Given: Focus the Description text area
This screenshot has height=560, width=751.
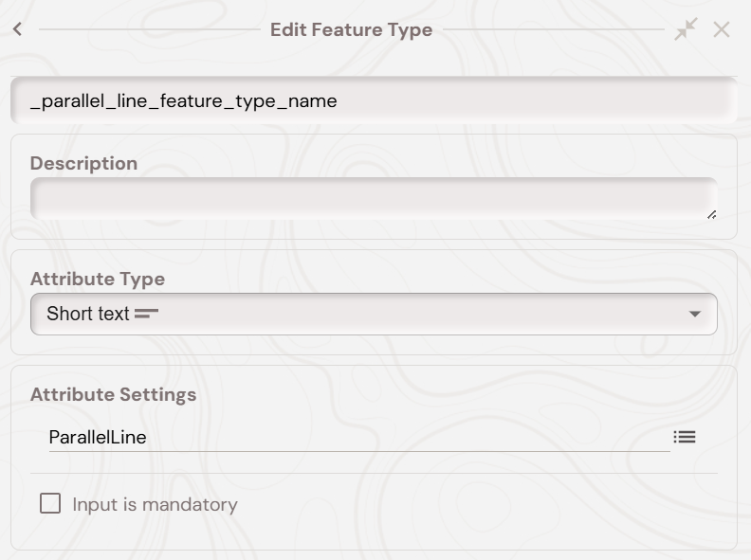Looking at the screenshot, I should point(374,199).
